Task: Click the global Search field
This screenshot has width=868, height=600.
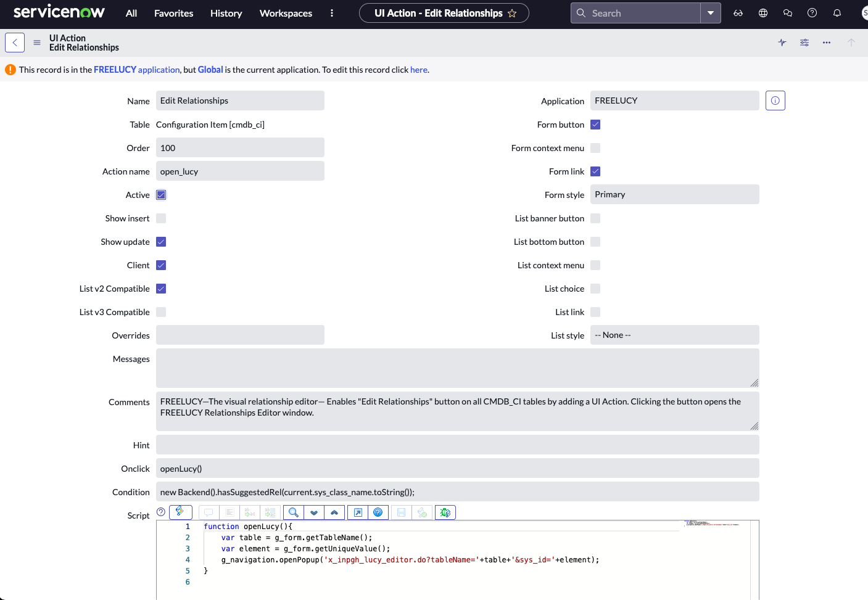Action: coord(636,13)
